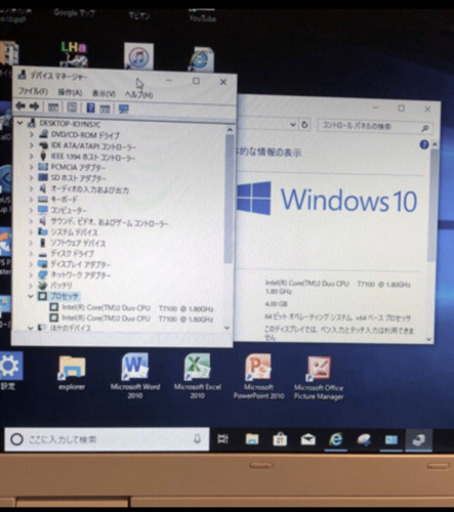This screenshot has width=454, height=512.
Task: Click the forward arrow in Device Manager toolbar
Action: tap(34, 107)
